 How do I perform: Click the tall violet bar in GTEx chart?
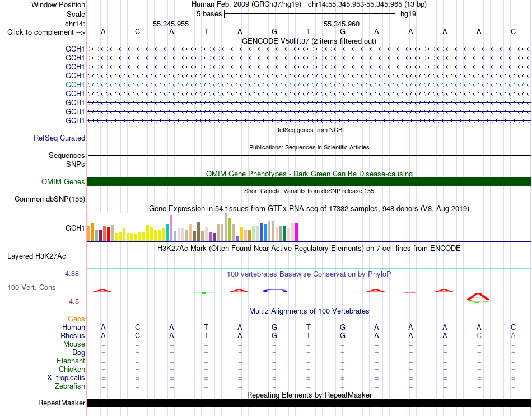click(x=171, y=228)
